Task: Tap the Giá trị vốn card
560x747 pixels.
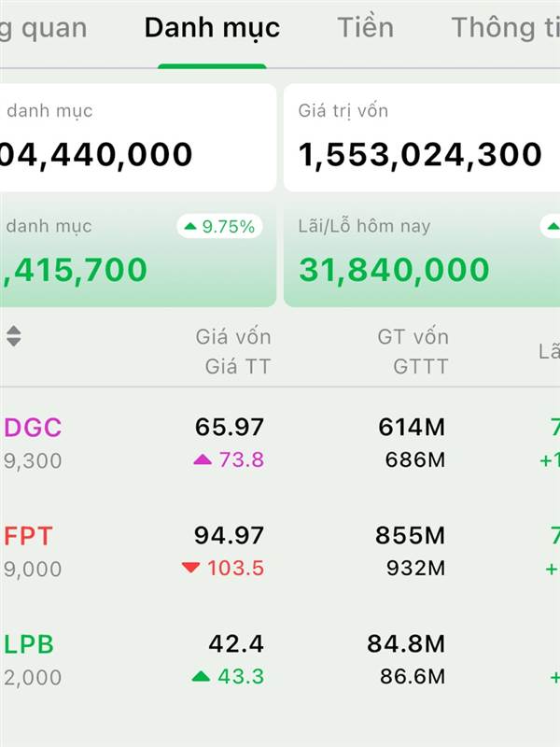Action: pos(422,138)
